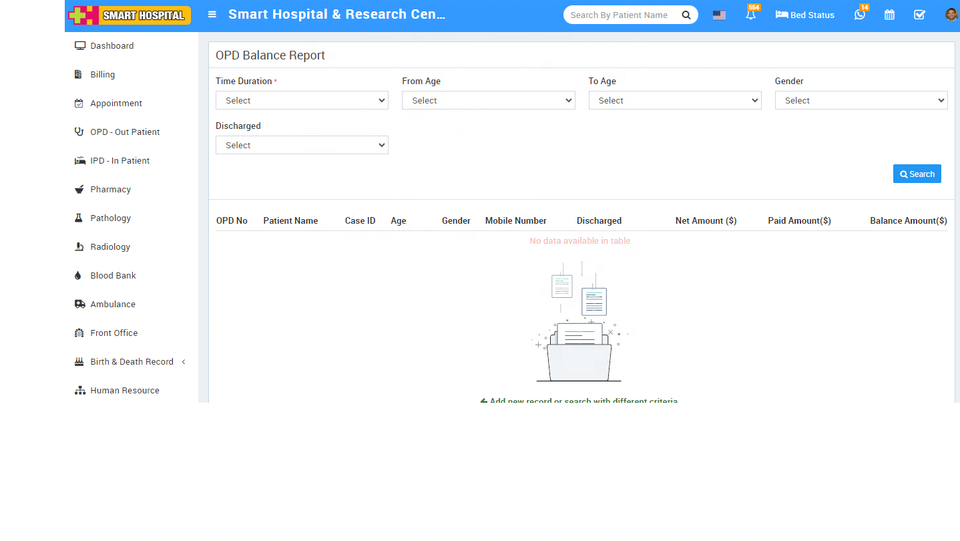The width and height of the screenshot is (960, 541).
Task: Open WhatsApp messages icon in header
Action: (x=859, y=15)
